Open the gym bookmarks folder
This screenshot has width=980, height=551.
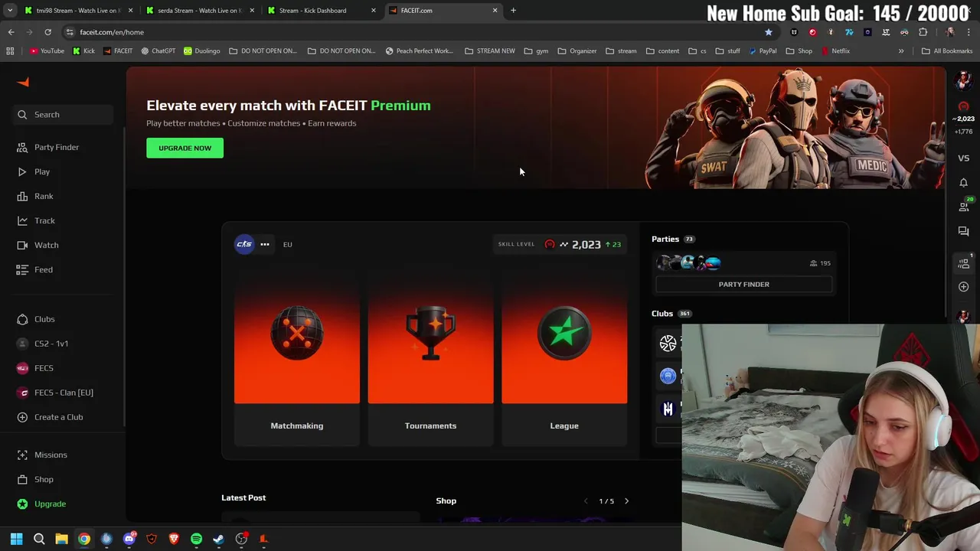[536, 51]
